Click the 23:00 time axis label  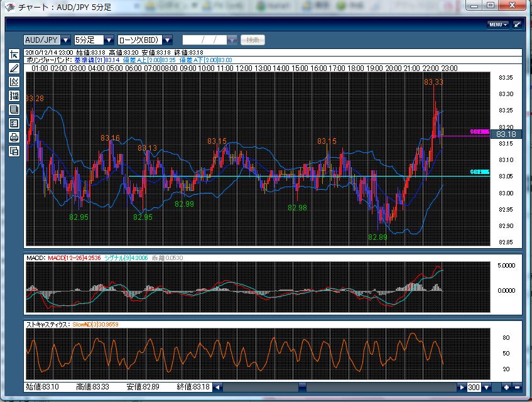tap(449, 68)
